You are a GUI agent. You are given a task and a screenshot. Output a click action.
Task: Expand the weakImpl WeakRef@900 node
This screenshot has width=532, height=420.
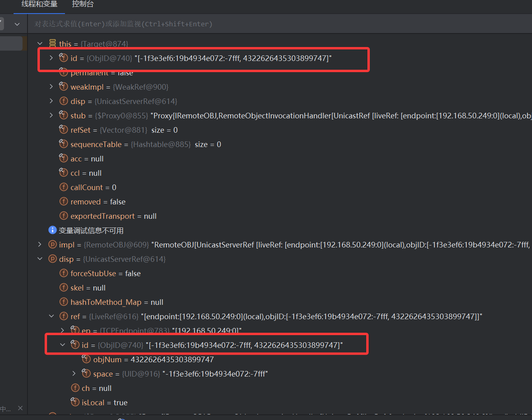coord(51,86)
